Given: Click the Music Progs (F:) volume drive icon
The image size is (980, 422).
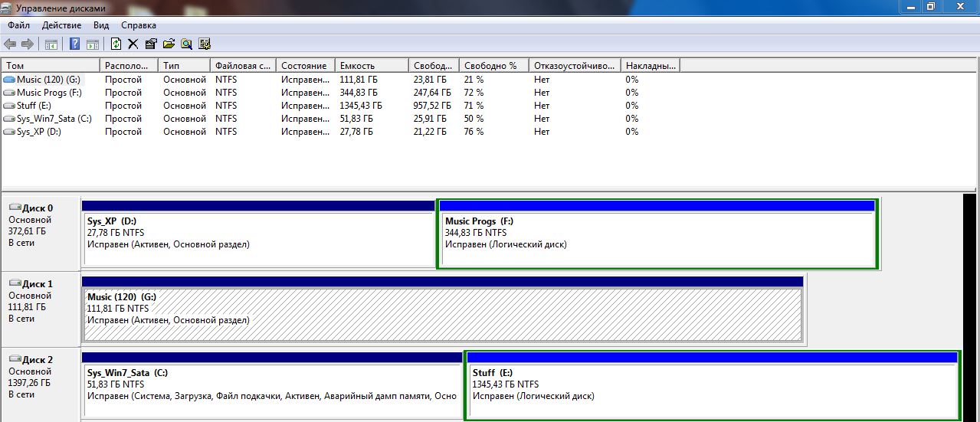Looking at the screenshot, I should (9, 93).
